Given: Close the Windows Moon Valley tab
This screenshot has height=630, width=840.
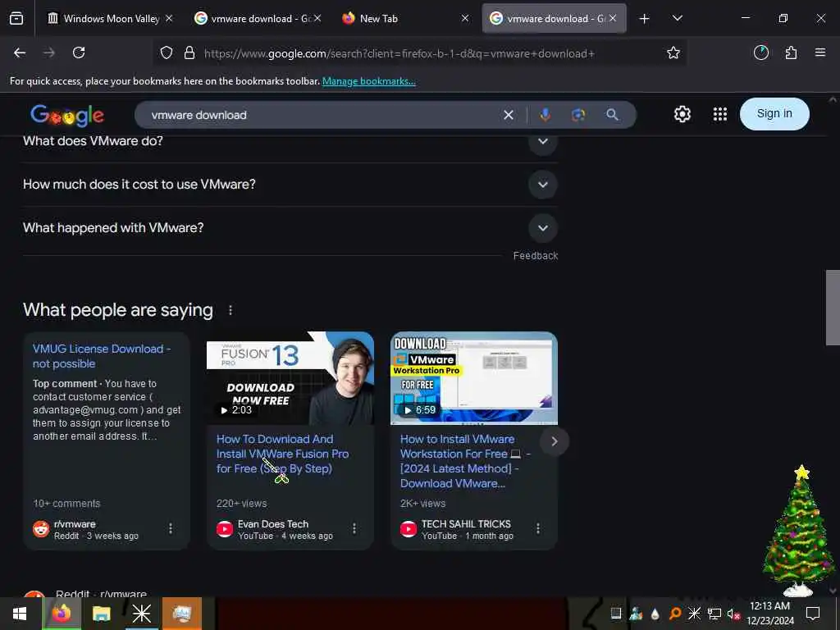Looking at the screenshot, I should coord(169,18).
